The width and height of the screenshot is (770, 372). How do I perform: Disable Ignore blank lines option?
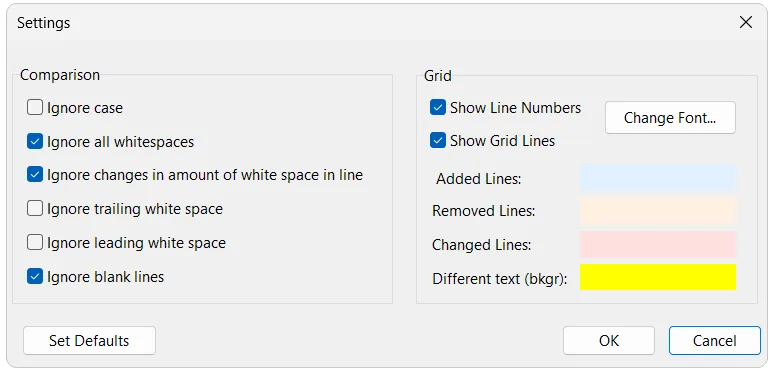tap(35, 276)
